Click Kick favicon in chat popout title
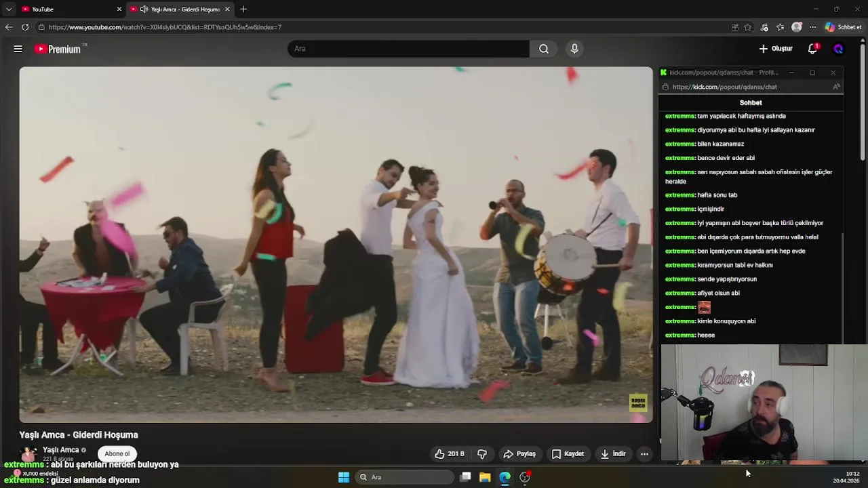The image size is (868, 488). click(664, 73)
